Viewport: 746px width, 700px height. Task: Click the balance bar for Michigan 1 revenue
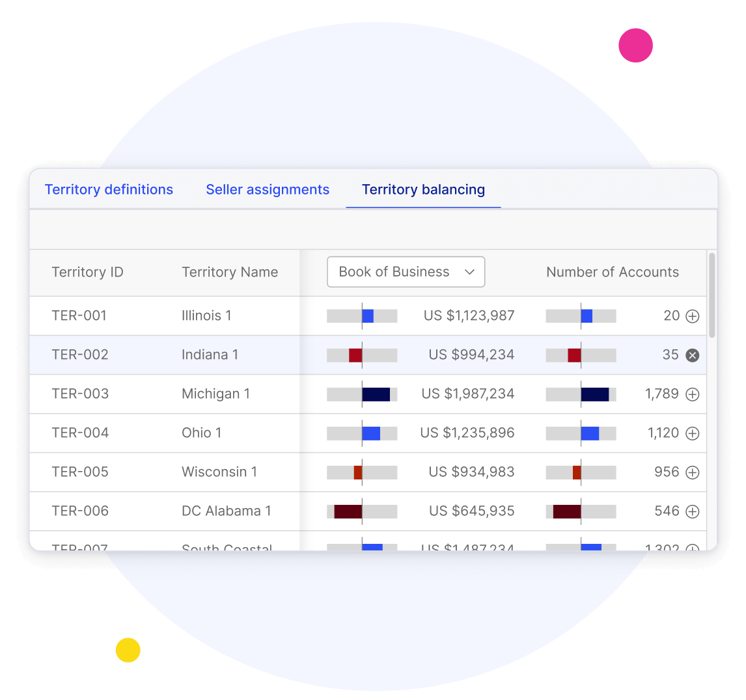coord(363,394)
